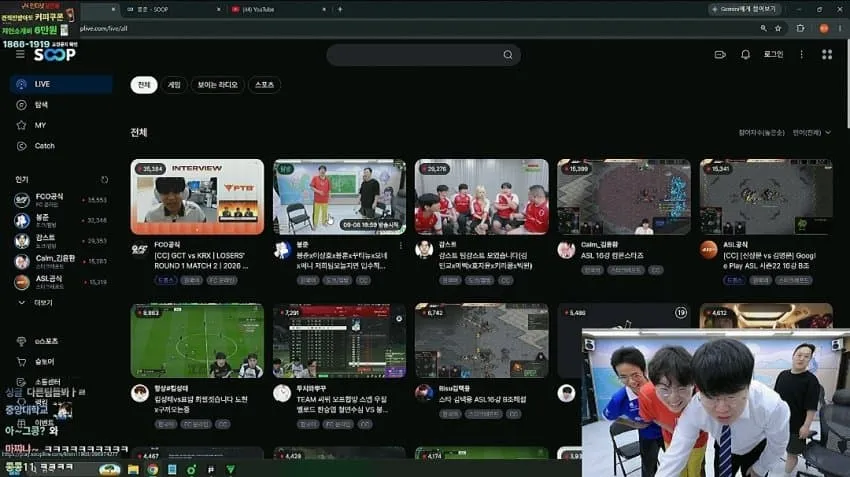Open 감스트 in popular sidebar list
Viewport: 850px width, 477px height.
[61, 241]
